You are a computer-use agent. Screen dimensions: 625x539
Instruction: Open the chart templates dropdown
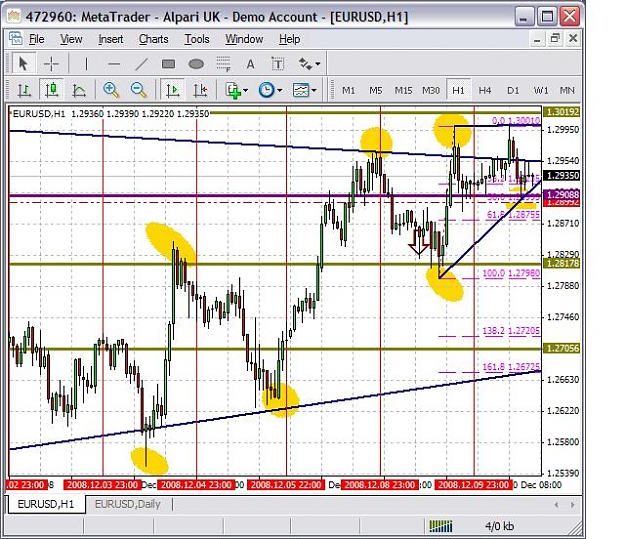(305, 90)
